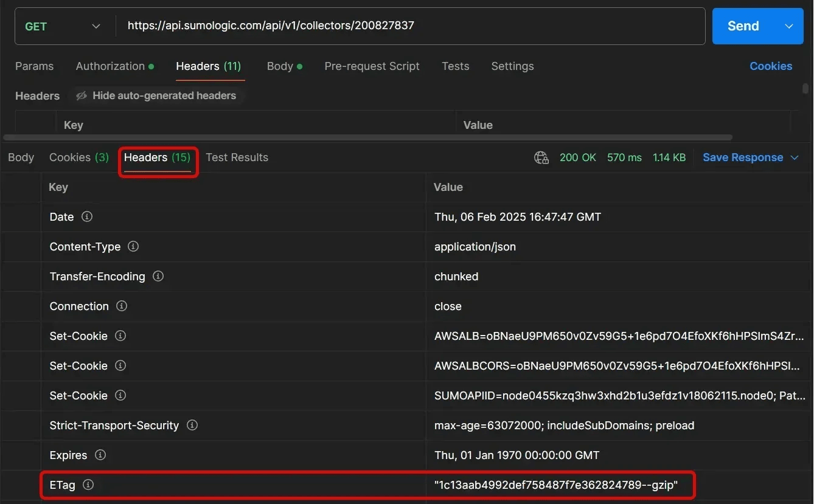
Task: Click the info icon beside Content-Type
Action: (x=133, y=247)
